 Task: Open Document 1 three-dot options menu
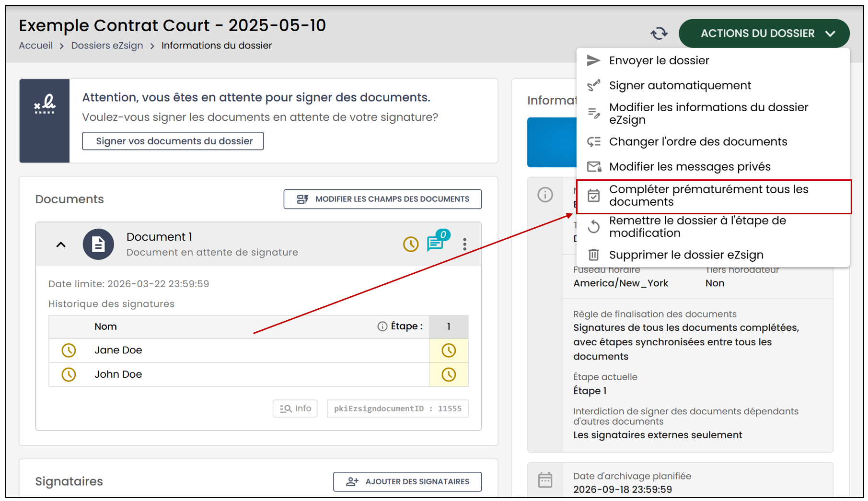coord(464,244)
